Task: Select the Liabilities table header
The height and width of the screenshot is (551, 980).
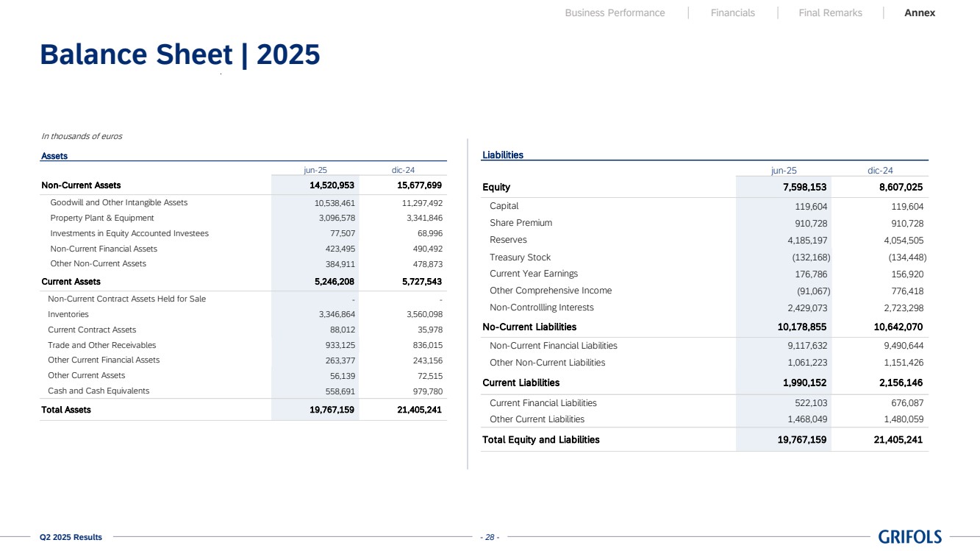Action: click(503, 155)
